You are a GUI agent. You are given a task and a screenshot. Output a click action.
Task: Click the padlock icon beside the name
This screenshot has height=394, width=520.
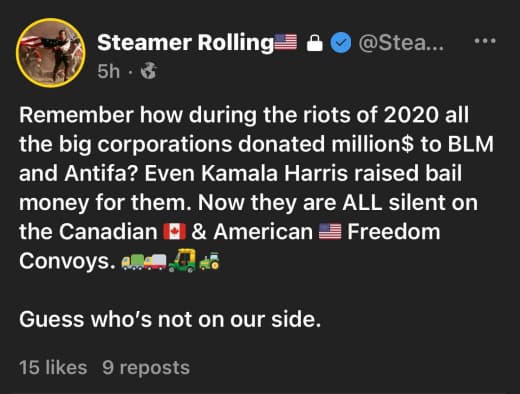coord(315,43)
